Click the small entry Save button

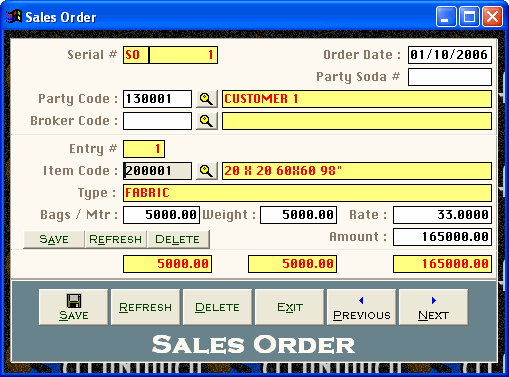(x=54, y=239)
